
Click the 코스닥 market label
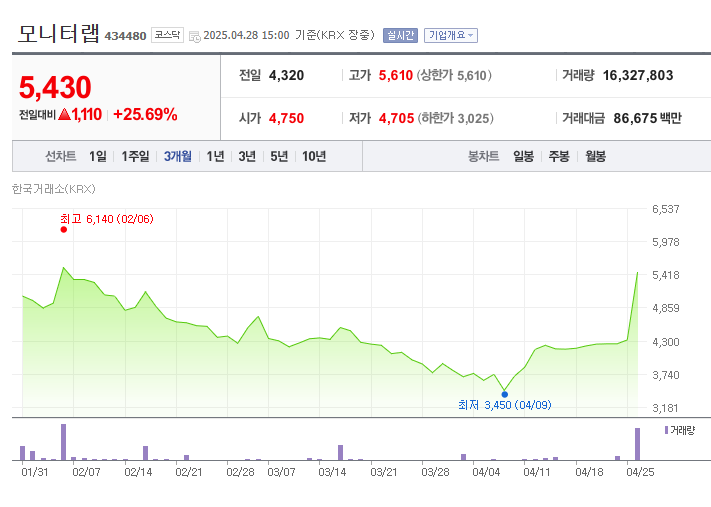pos(167,35)
